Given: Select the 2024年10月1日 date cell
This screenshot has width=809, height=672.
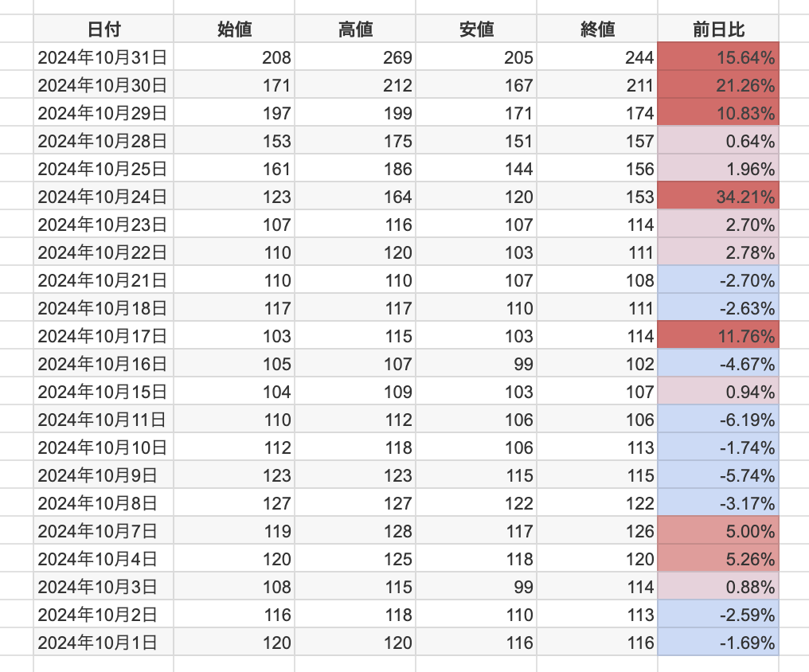Looking at the screenshot, I should pos(104,643).
